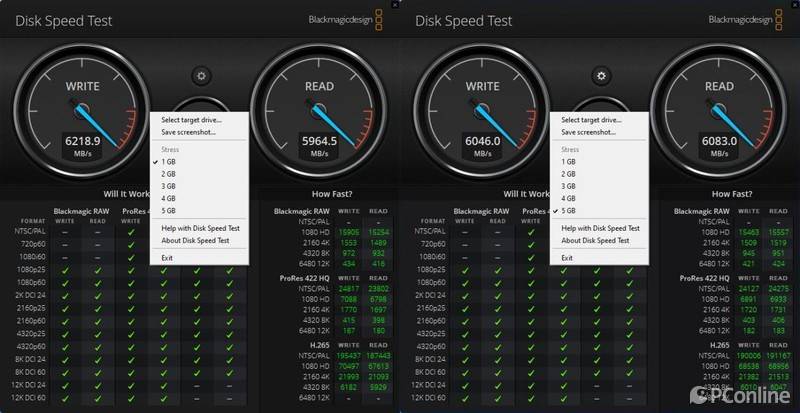The height and width of the screenshot is (413, 800).
Task: Click the Blackmagicdesign logo in the right window
Action: 744,19
